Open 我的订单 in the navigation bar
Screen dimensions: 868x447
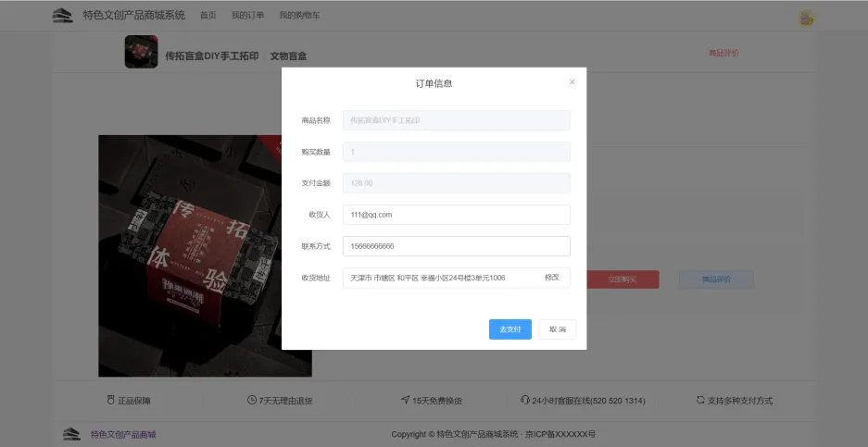(x=247, y=16)
